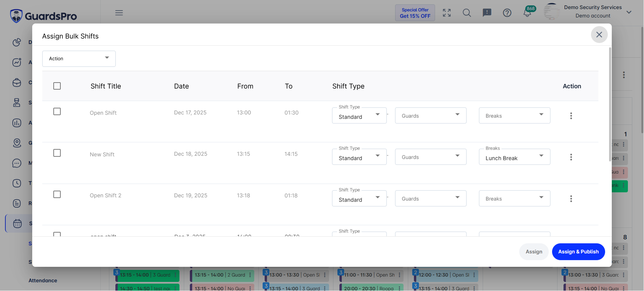This screenshot has height=291, width=644.
Task: Open three-dot menu for Open Shift row
Action: 571,116
